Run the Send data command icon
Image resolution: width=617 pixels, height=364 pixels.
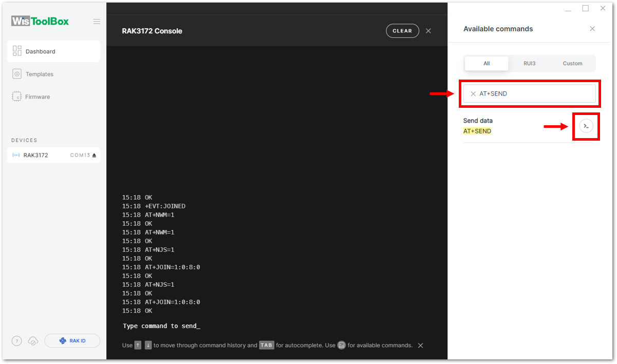(x=586, y=126)
